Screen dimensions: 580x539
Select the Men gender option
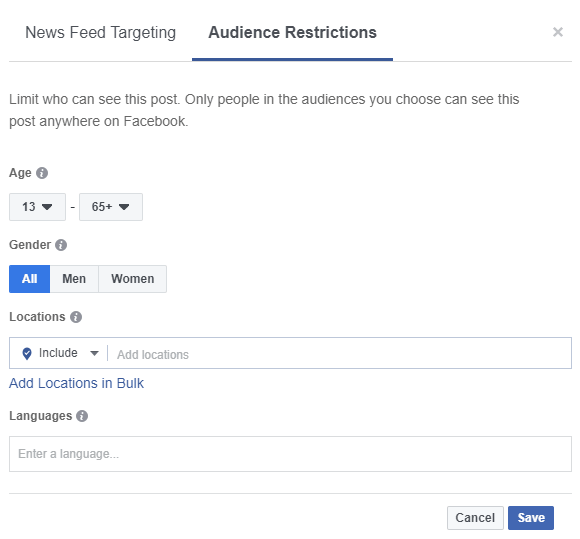click(74, 279)
